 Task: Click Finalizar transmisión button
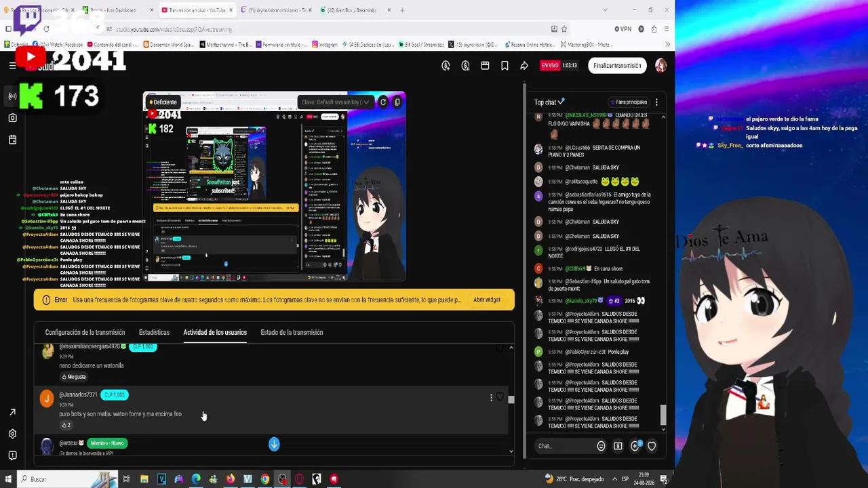click(x=617, y=66)
